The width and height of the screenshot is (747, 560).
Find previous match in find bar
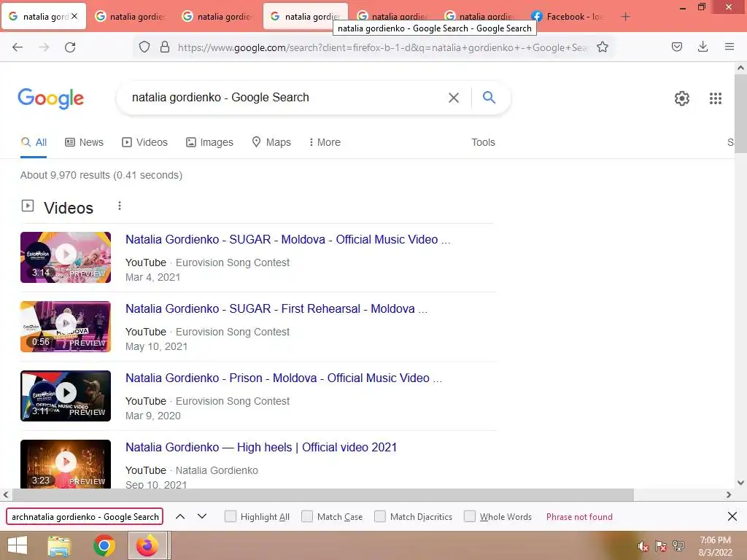point(180,516)
